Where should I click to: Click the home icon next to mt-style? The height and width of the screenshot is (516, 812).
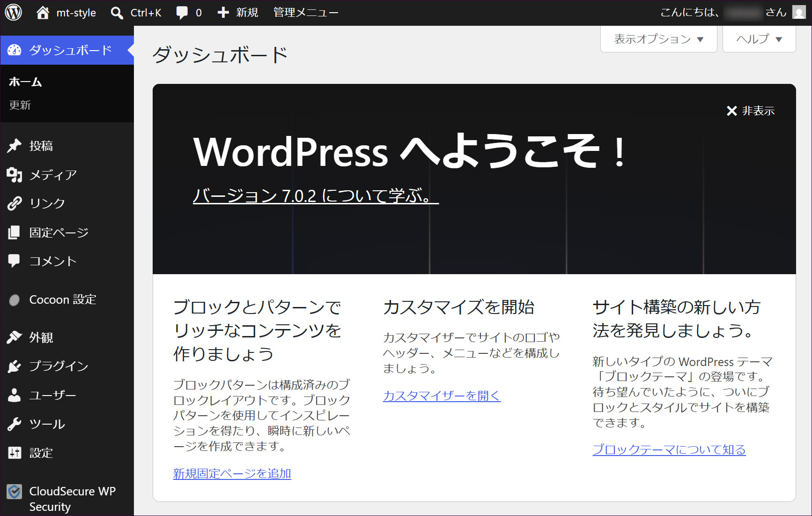43,13
